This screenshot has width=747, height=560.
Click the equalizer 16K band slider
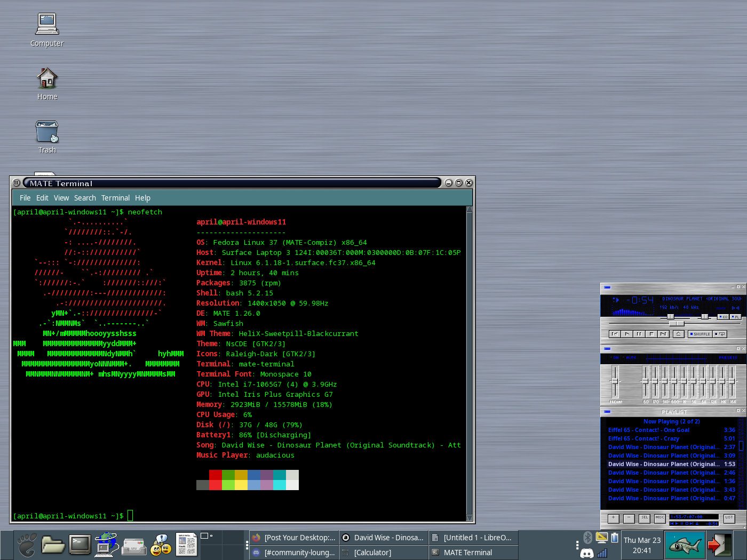pos(732,381)
